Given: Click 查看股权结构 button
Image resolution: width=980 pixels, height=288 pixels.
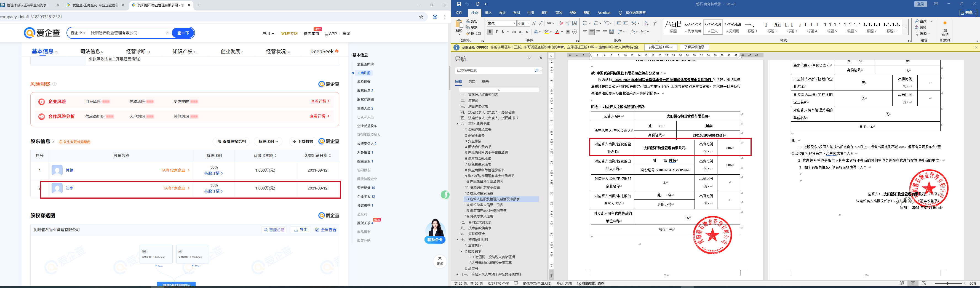Looking at the screenshot, I should (x=231, y=142).
